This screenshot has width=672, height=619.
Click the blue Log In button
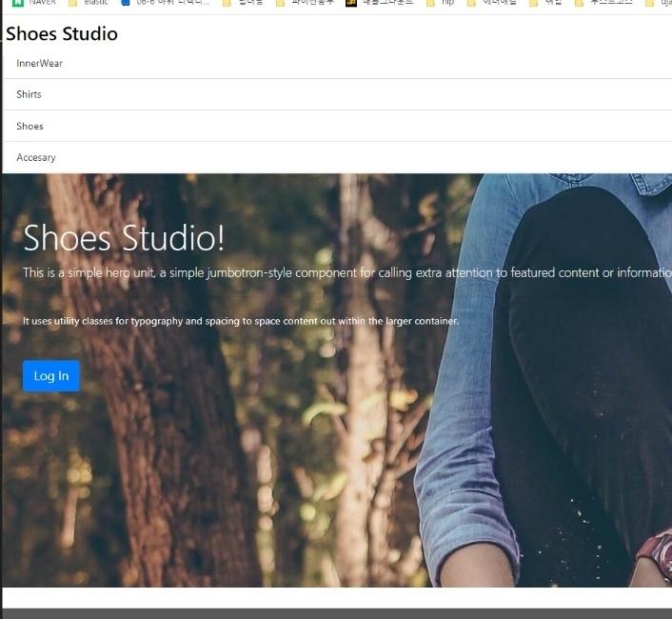point(51,376)
